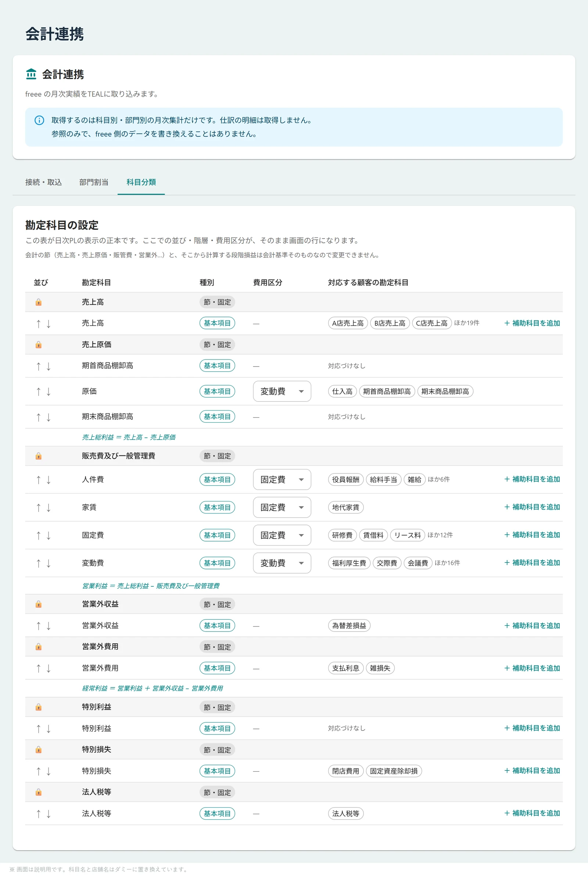Open 費用区分 dropdown for 原価

282,391
